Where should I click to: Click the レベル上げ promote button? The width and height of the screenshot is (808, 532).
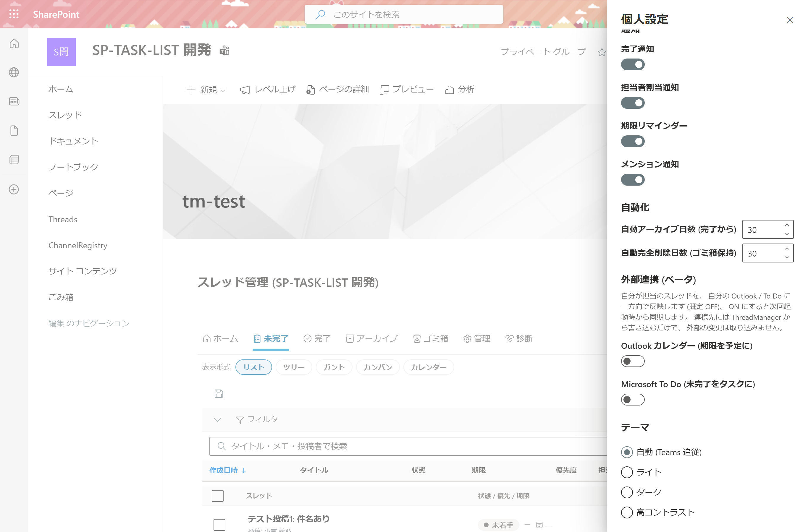point(268,90)
